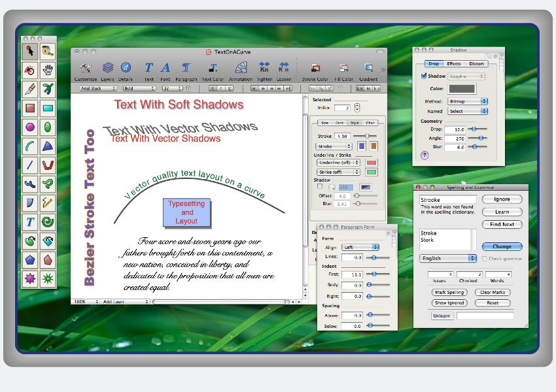Open the Underline (off) dropdown
This screenshot has height=392, width=556.
[x=338, y=163]
